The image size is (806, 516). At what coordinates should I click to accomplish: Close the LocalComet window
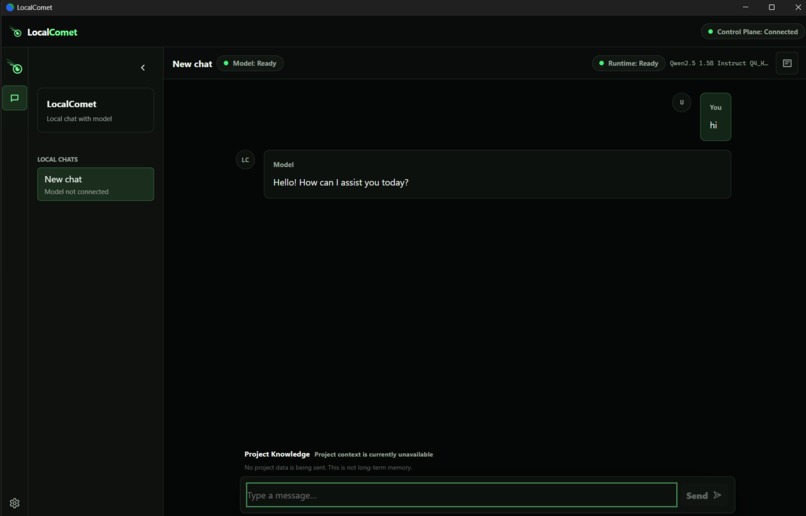[x=798, y=7]
